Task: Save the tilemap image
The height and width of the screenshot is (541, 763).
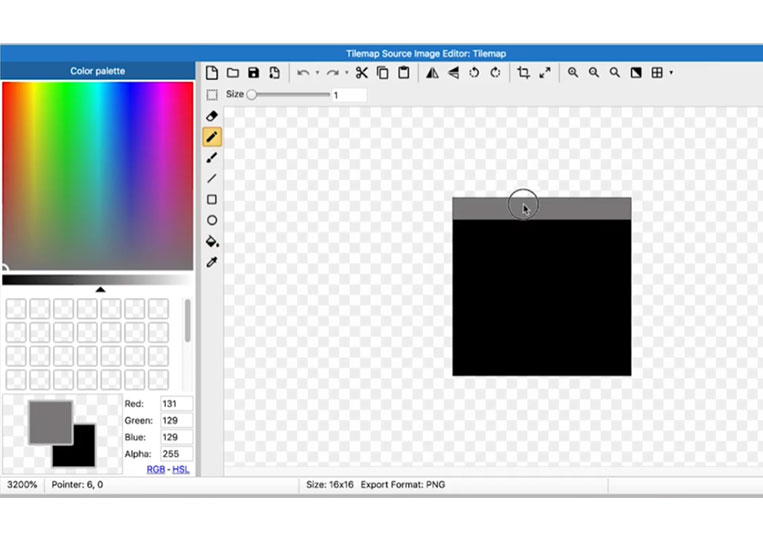Action: click(x=254, y=73)
